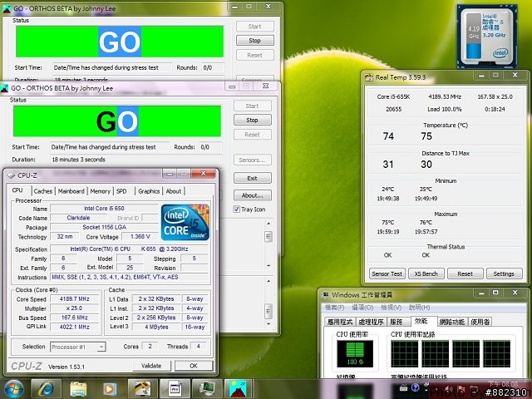This screenshot has width=532, height=399.
Task: Go to the SPD tab in CPU-Z
Action: pos(121,191)
